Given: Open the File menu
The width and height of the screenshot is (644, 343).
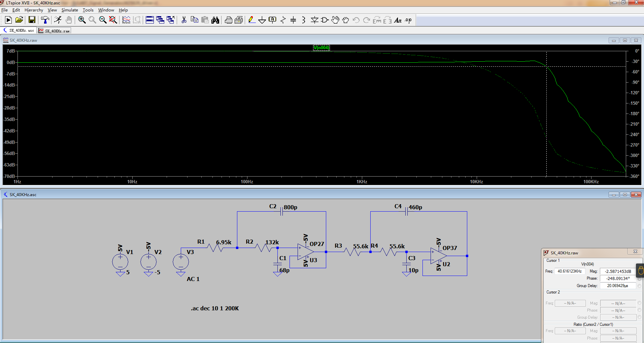Looking at the screenshot, I should [x=4, y=10].
